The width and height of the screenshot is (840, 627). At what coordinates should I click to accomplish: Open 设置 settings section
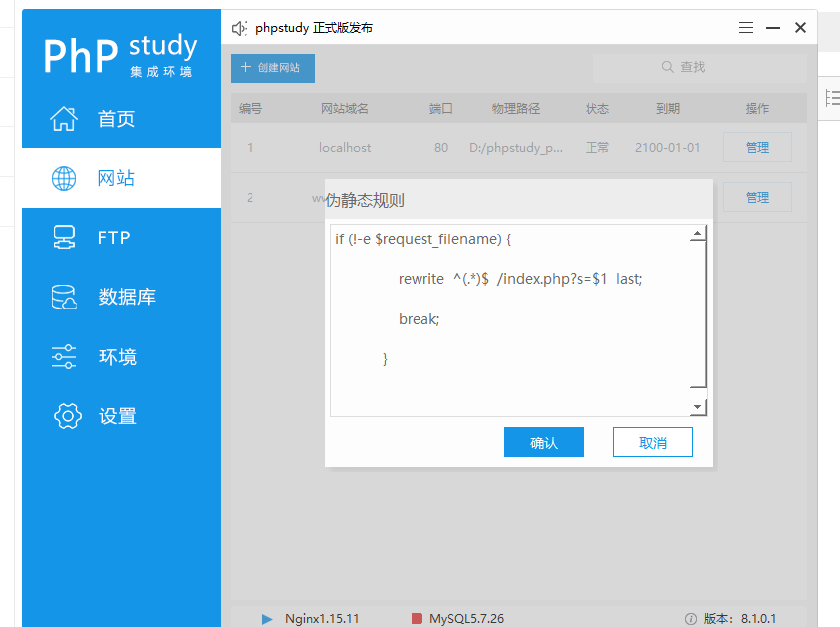point(121,416)
